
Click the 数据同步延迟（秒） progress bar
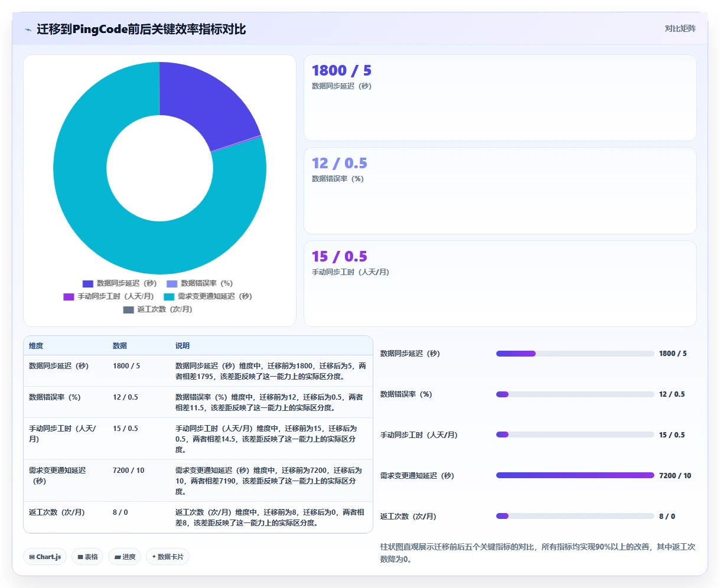(575, 354)
